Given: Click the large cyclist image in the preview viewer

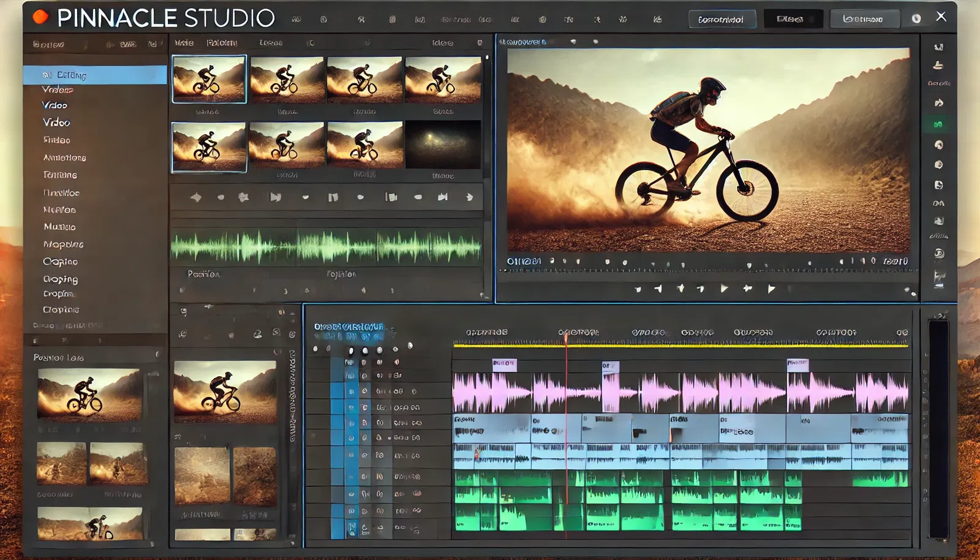Looking at the screenshot, I should coord(708,150).
